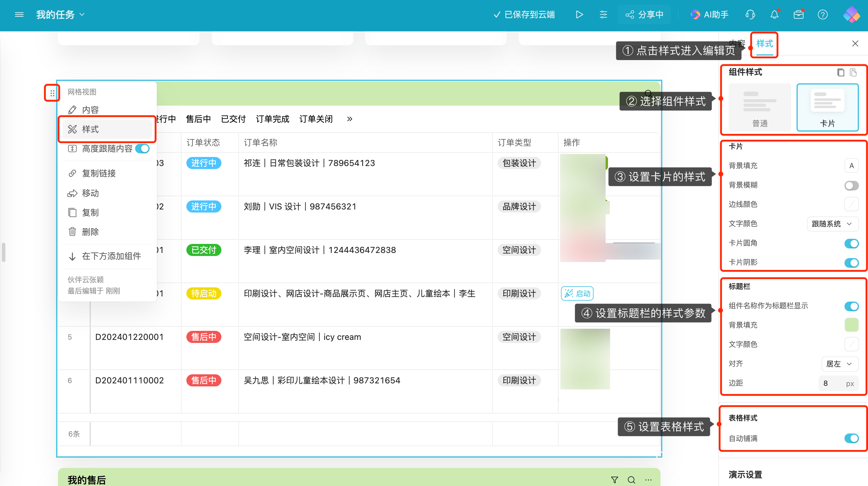This screenshot has width=868, height=486.
Task: Click the 我的售后 section title
Action: tap(87, 480)
